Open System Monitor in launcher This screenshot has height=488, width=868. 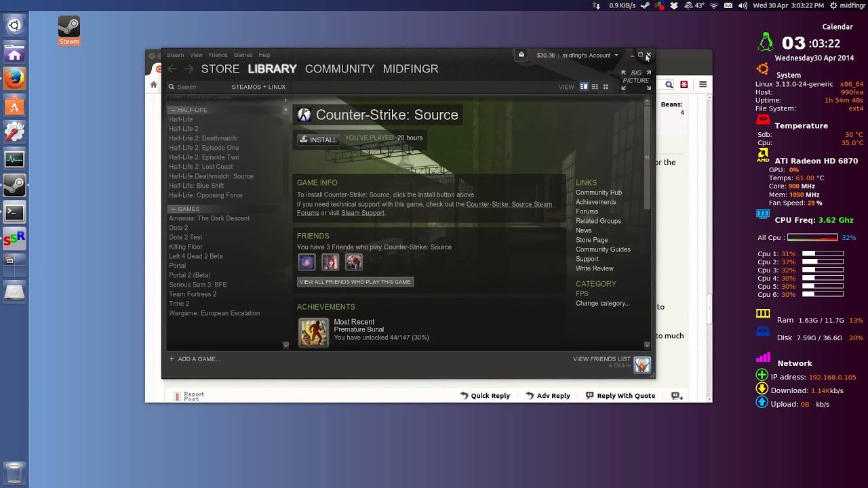click(14, 159)
